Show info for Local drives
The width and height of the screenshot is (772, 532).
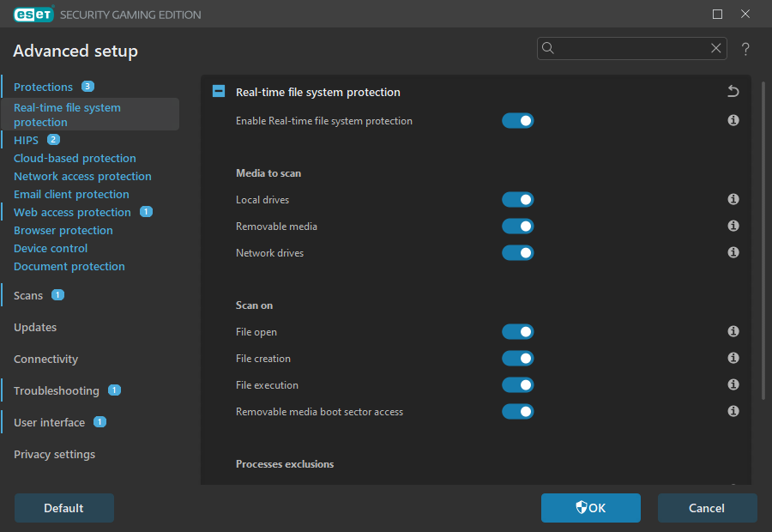(733, 199)
